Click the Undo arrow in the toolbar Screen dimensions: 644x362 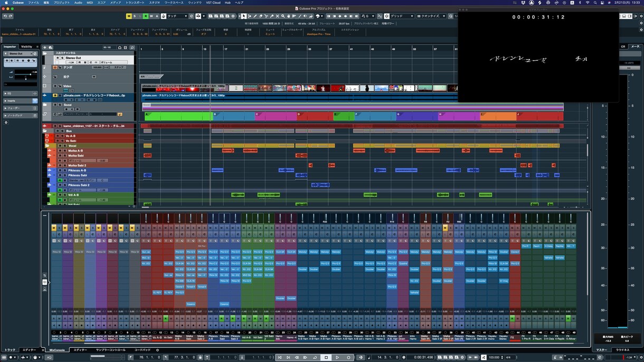coord(5,16)
